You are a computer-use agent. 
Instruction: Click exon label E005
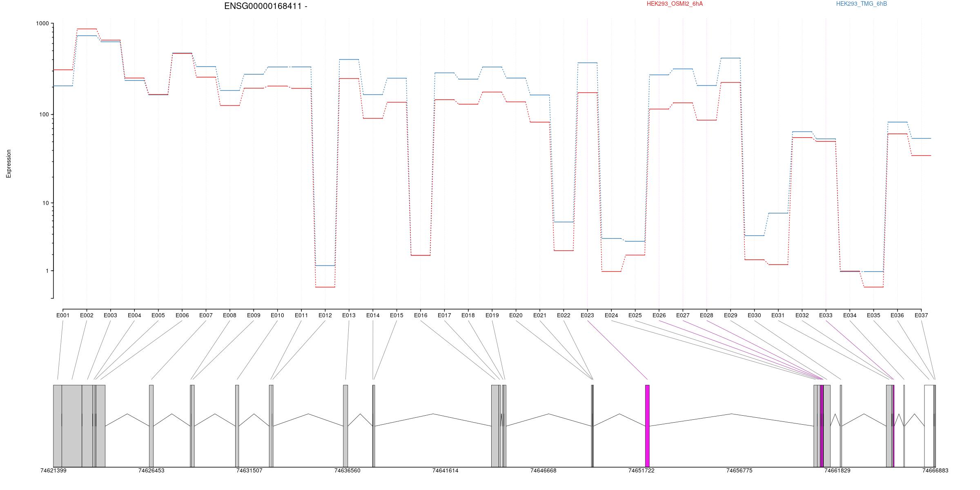(158, 315)
